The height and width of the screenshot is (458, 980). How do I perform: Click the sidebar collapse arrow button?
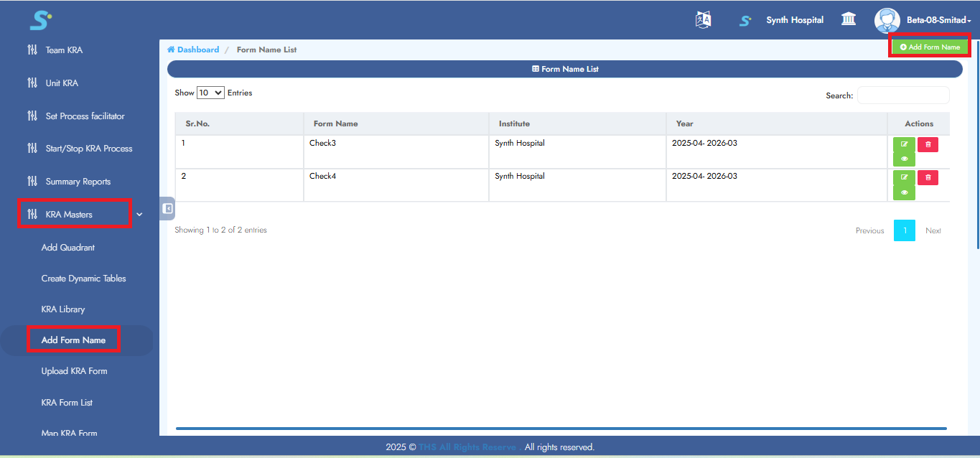[x=167, y=208]
